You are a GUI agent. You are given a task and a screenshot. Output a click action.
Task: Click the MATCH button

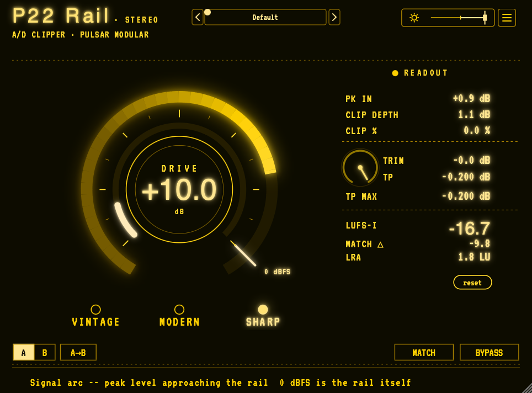(x=424, y=352)
